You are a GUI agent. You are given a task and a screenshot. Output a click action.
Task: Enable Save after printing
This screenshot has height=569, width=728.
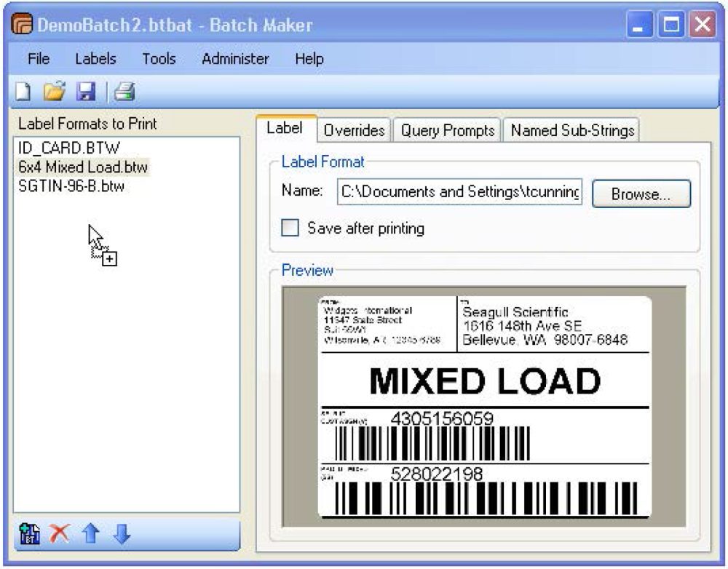click(x=288, y=228)
